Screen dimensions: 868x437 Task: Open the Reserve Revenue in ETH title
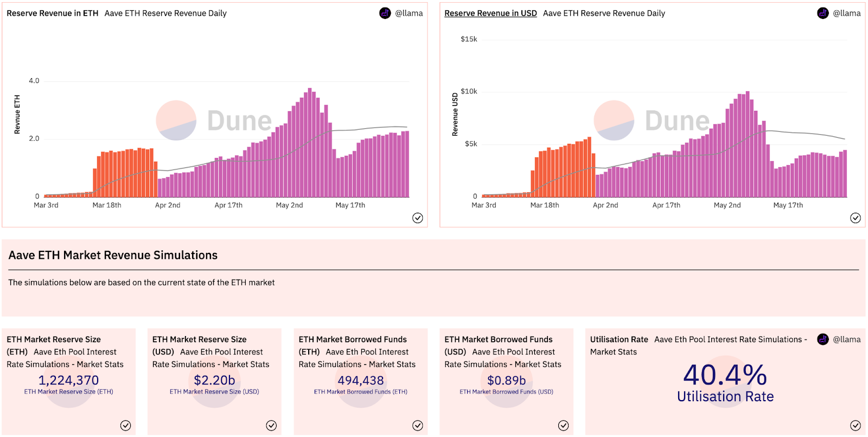coord(53,13)
